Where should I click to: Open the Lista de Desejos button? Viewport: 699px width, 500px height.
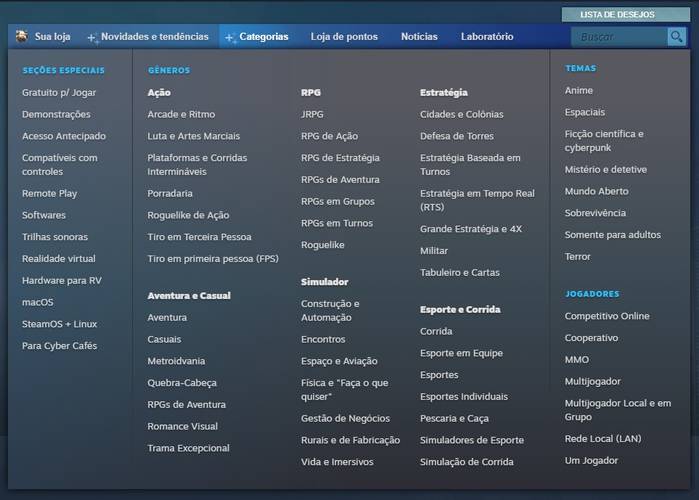[x=625, y=15]
